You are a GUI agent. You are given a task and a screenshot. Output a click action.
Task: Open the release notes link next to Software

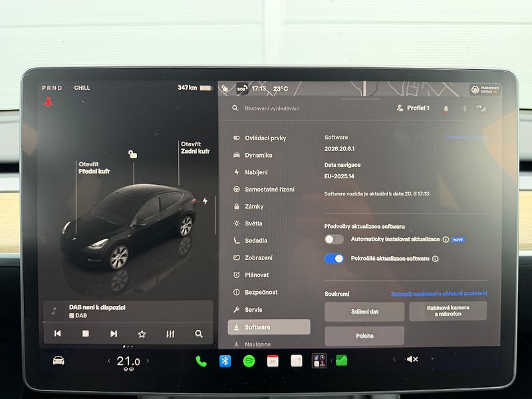(467, 137)
